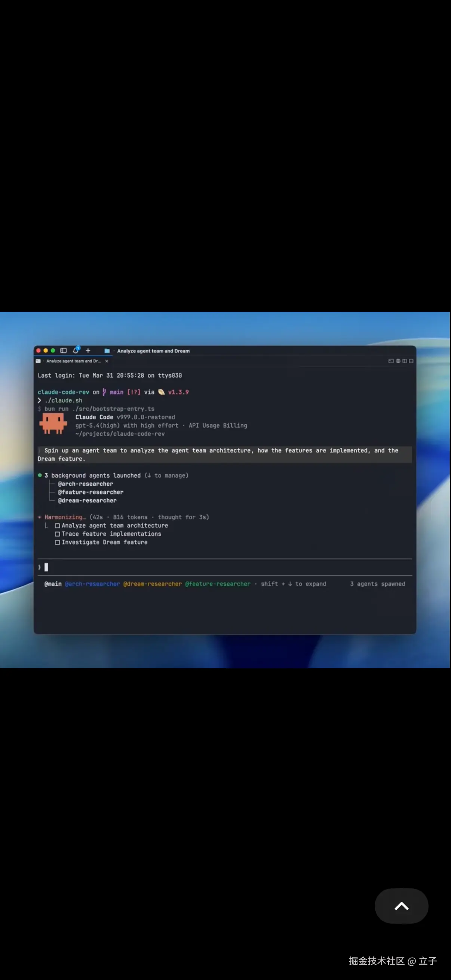Image resolution: width=451 pixels, height=980 pixels.
Task: Select green @feature-researcher in the status bar
Action: [218, 584]
